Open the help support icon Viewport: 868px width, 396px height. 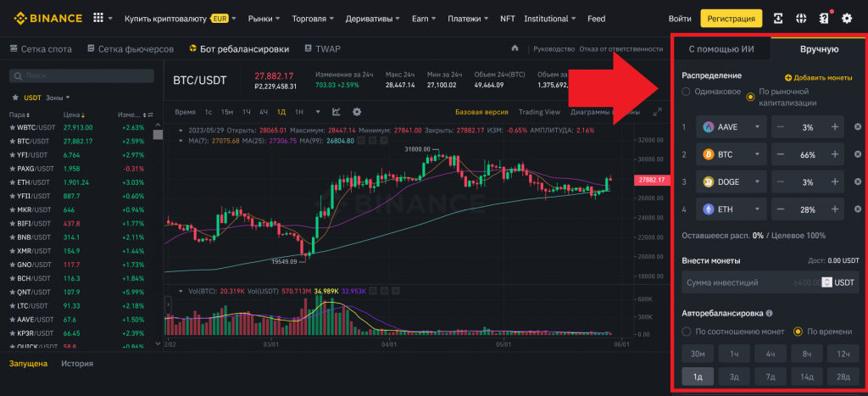point(824,19)
